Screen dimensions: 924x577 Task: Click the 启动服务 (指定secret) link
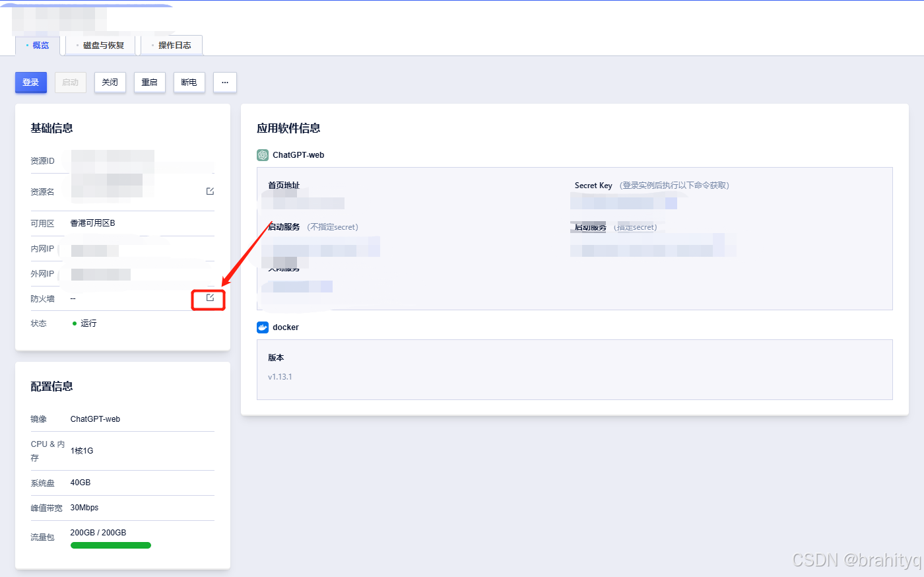coord(588,226)
